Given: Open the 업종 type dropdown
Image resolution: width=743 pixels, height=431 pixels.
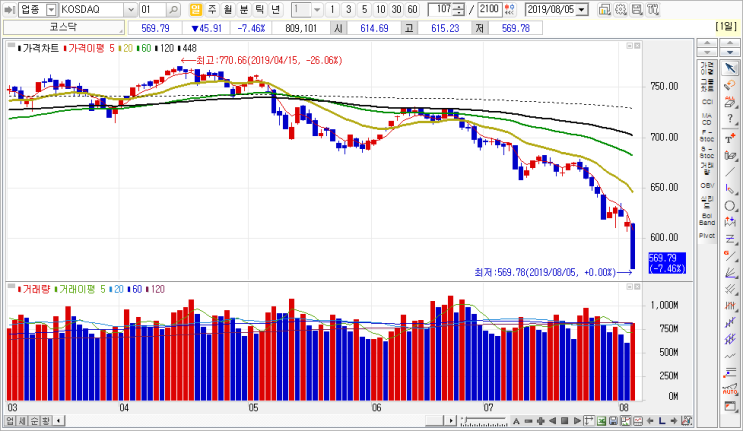Looking at the screenshot, I should point(51,9).
